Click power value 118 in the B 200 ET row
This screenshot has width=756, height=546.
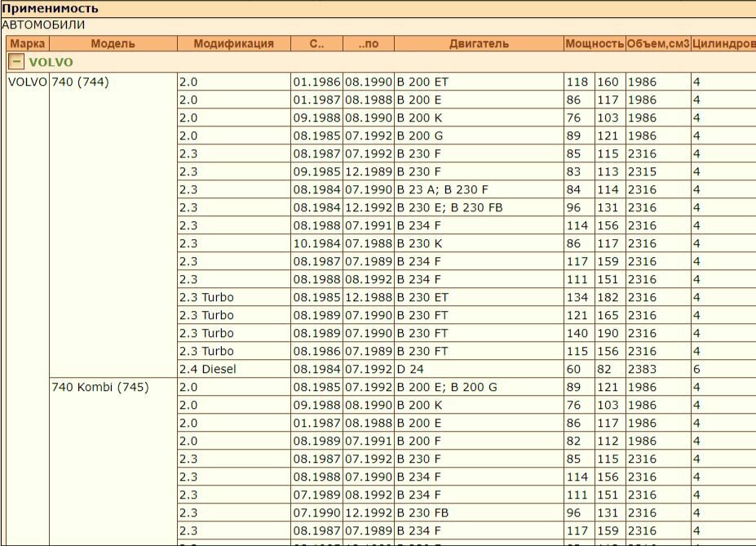point(577,82)
